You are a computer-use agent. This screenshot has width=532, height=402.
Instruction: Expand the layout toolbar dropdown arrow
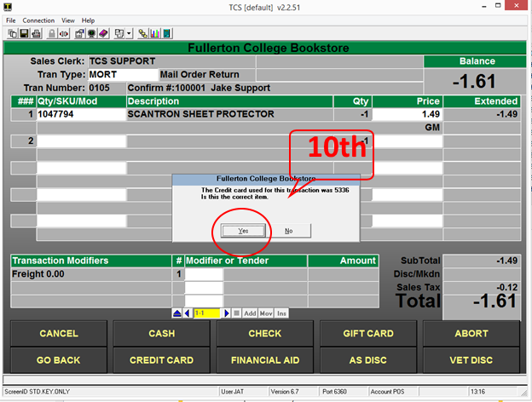tap(129, 33)
